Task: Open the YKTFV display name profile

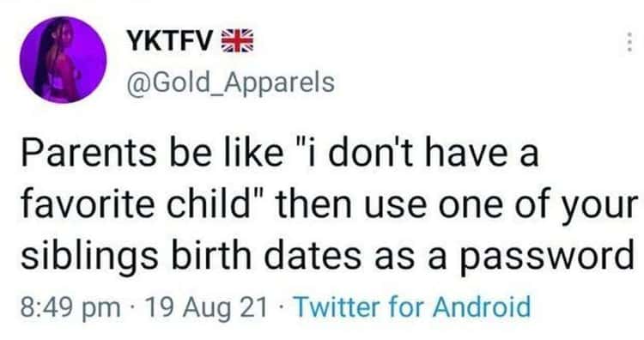Action: coord(170,41)
